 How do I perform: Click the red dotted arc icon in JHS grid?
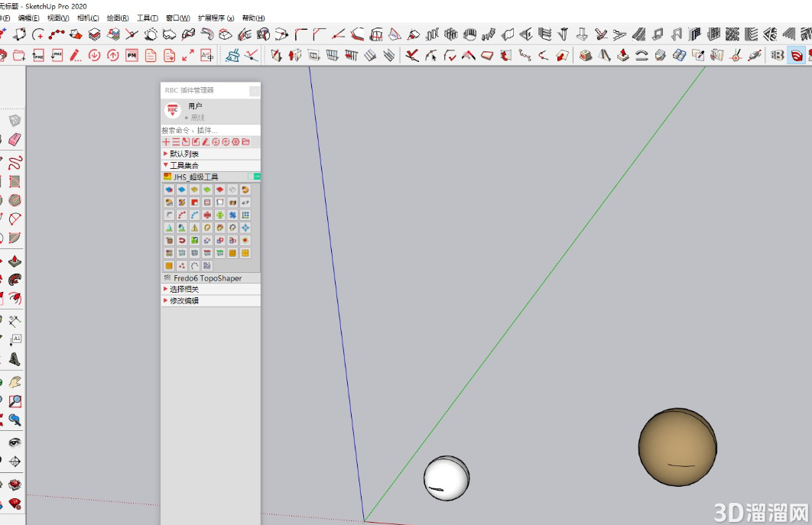click(x=182, y=215)
